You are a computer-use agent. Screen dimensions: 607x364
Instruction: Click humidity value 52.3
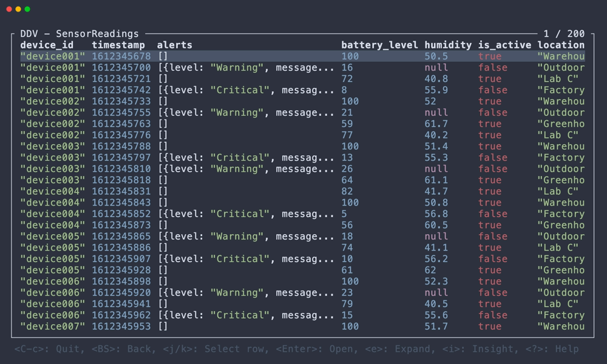(x=436, y=281)
